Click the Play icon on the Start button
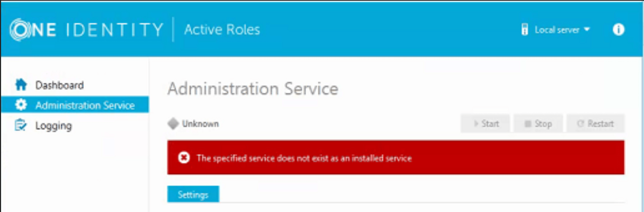 476,123
